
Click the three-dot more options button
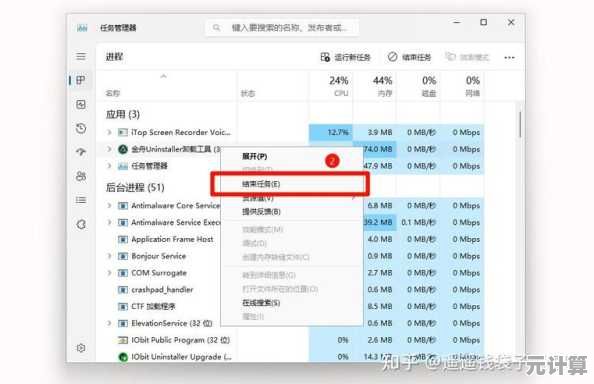[x=510, y=58]
